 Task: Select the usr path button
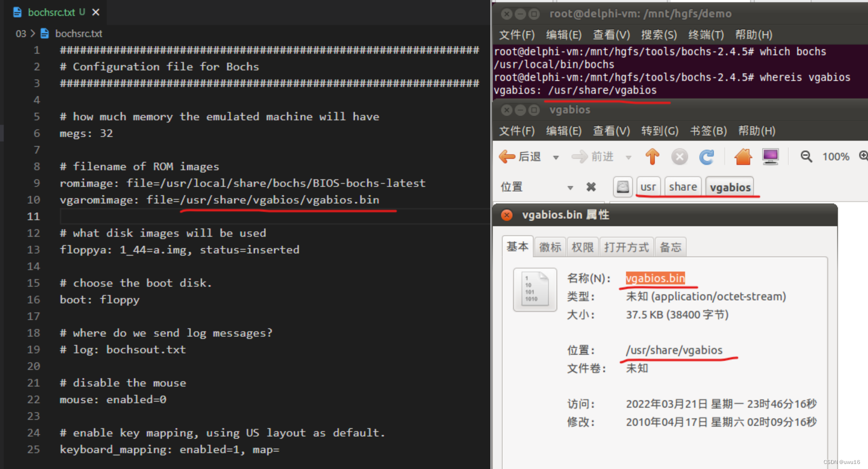pos(648,187)
